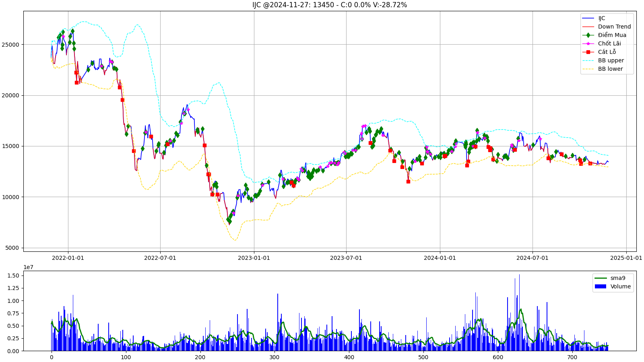This screenshot has height=362, width=644.
Task: Click the Volume label in the lower legend
Action: click(x=620, y=286)
